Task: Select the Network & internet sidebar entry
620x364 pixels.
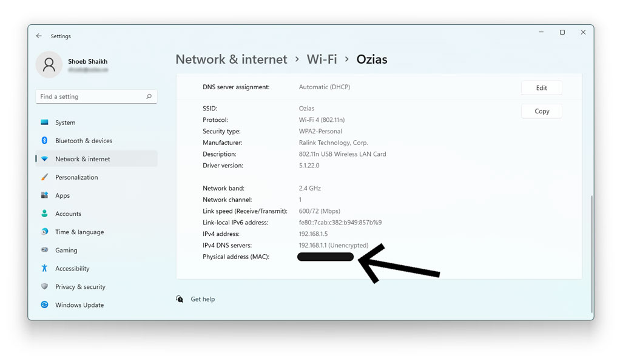Action: coord(83,158)
